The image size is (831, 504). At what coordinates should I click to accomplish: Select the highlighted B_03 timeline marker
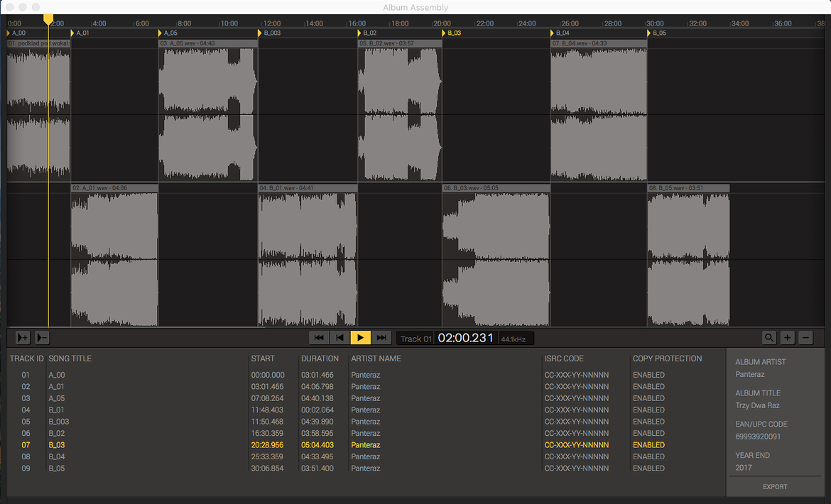[x=452, y=33]
